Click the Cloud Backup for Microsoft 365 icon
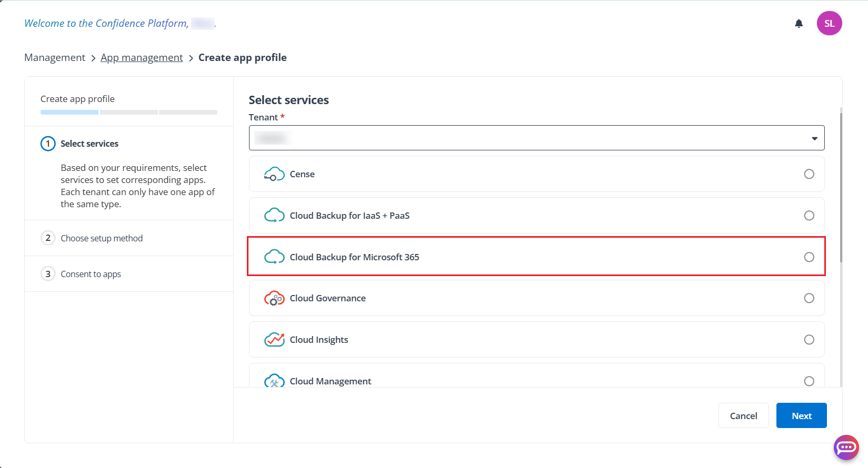Image resolution: width=868 pixels, height=468 pixels. point(274,257)
